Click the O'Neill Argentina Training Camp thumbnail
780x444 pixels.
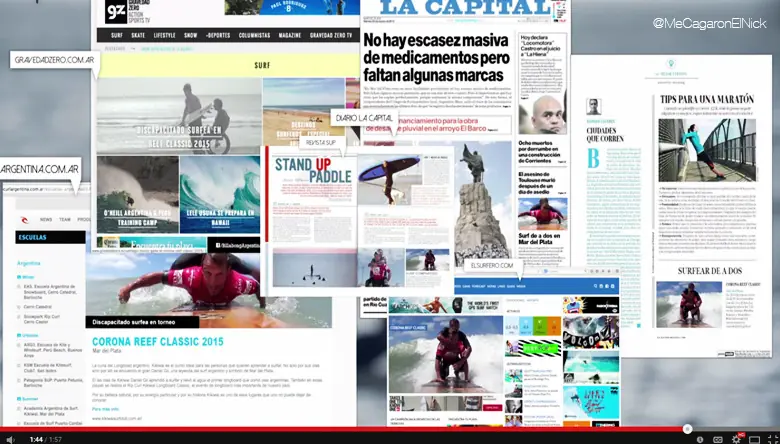138,195
